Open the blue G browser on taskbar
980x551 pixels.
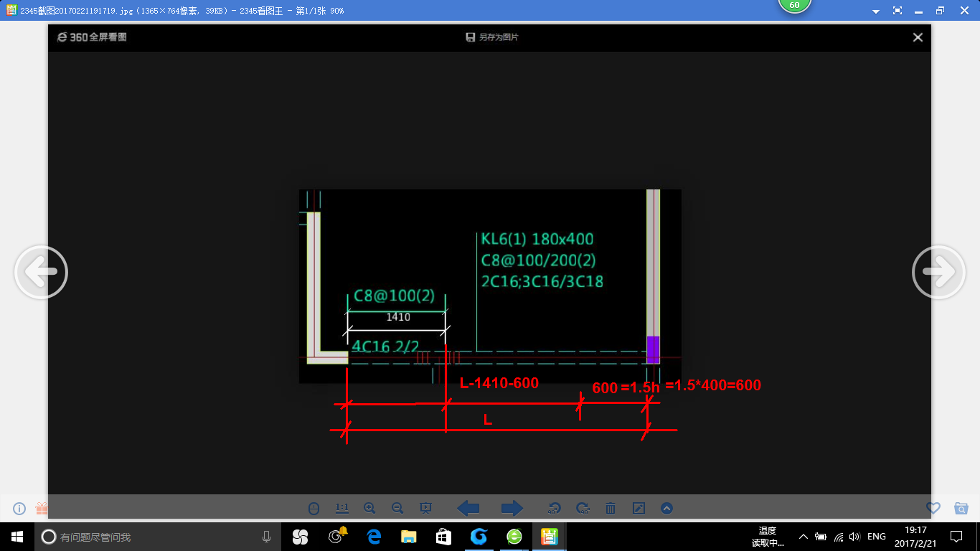[479, 537]
